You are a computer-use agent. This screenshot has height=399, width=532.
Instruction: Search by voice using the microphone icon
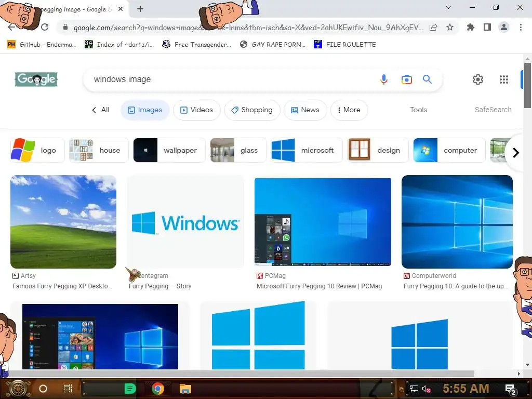pos(384,79)
